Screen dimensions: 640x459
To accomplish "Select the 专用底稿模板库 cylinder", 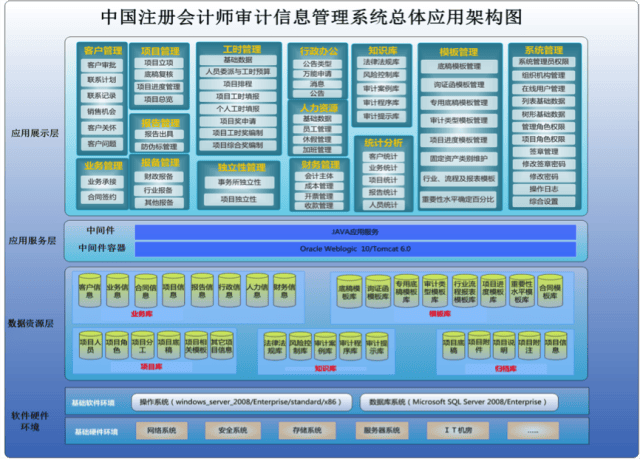I will 406,291.
